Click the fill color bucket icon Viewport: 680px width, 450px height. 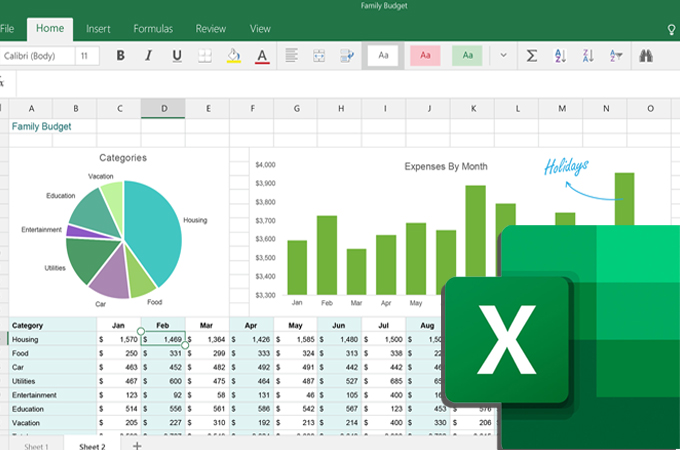pyautogui.click(x=234, y=56)
